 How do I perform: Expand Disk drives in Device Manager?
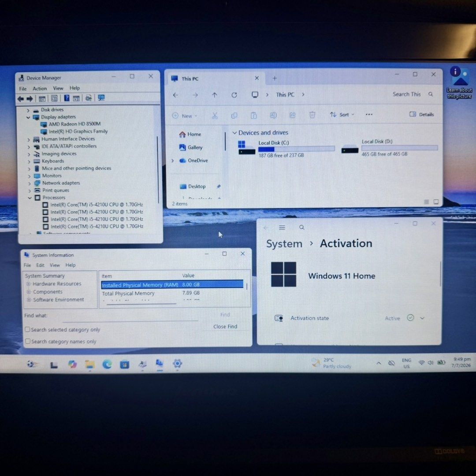point(28,110)
